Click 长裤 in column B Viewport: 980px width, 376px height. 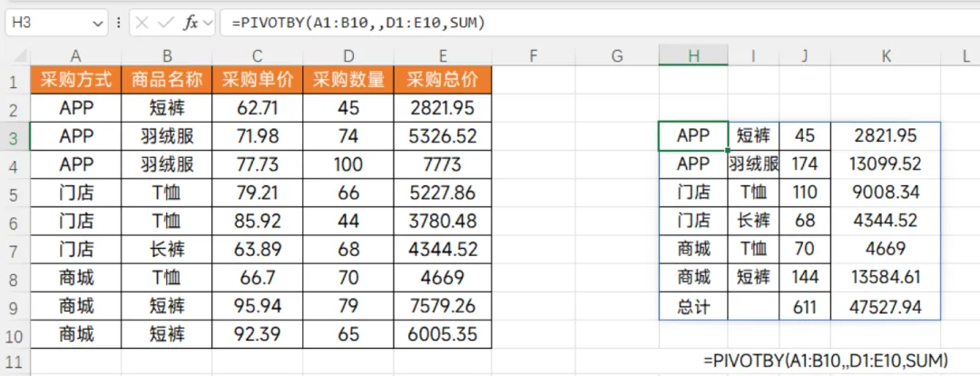pos(167,250)
